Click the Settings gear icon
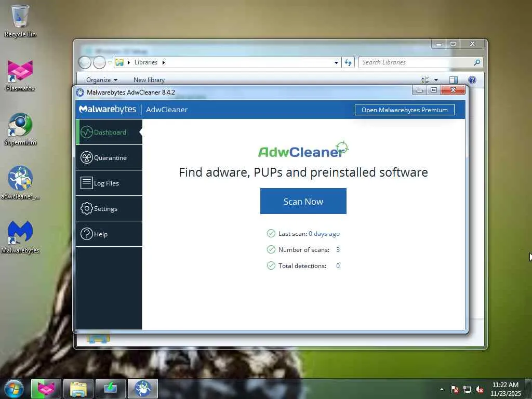532x399 pixels. [x=87, y=208]
